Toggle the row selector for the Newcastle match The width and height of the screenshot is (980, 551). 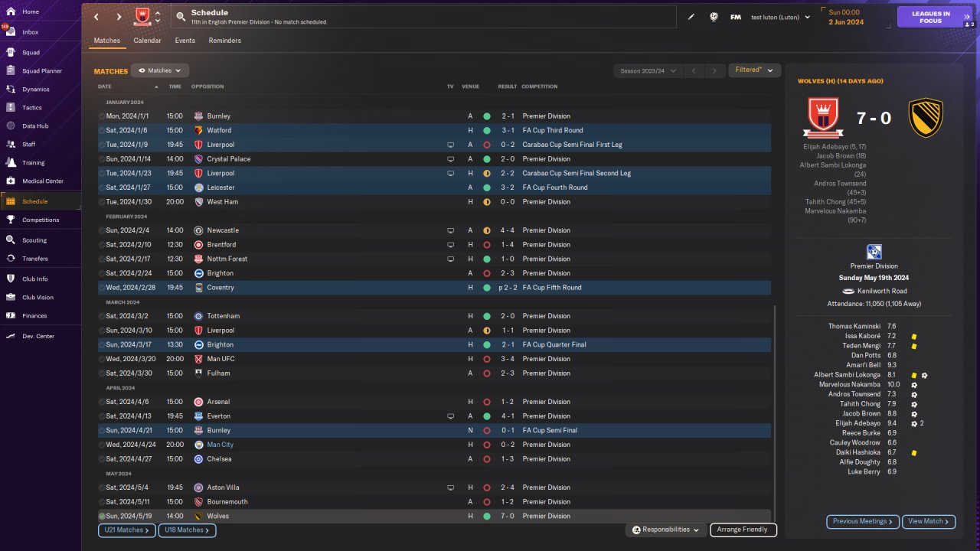[102, 230]
